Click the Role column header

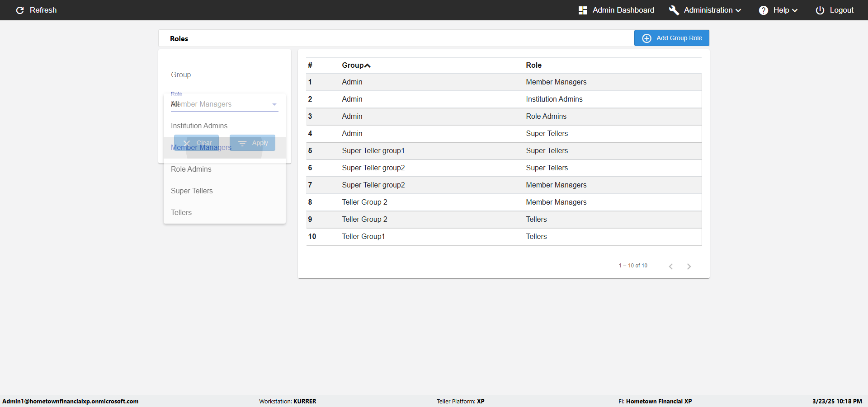coord(533,65)
